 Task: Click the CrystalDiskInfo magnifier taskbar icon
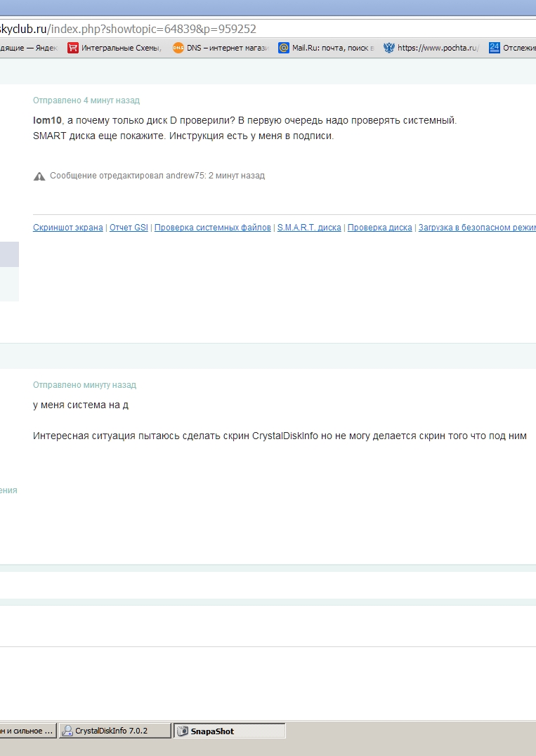[68, 731]
